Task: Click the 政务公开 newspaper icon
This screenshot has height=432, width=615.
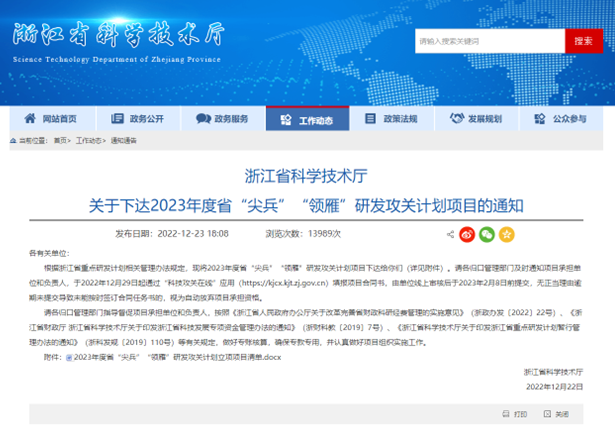Action: (117, 118)
